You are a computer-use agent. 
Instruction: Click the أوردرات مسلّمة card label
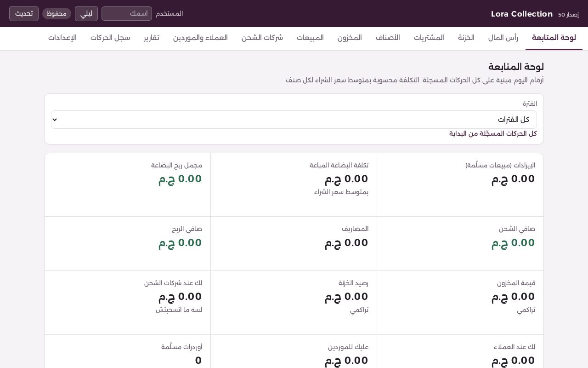(x=182, y=347)
